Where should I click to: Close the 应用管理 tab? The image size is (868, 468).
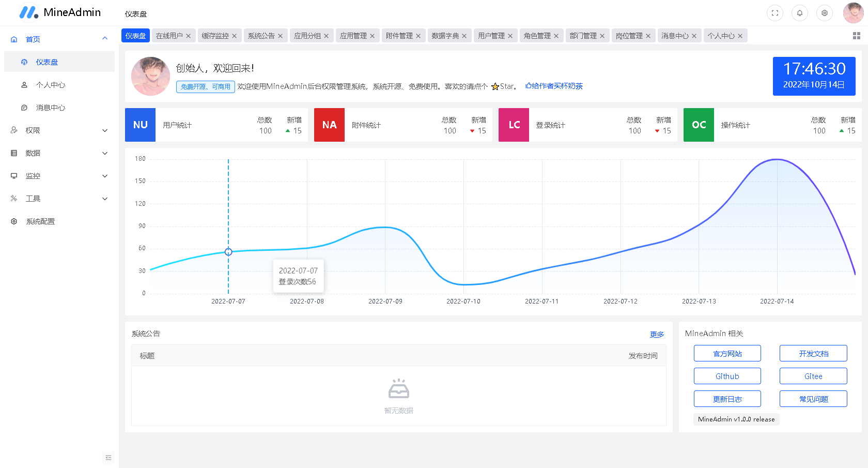[x=373, y=36]
